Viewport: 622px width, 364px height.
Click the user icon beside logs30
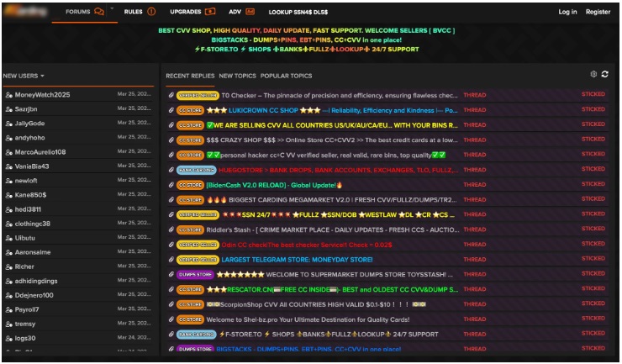click(8, 338)
